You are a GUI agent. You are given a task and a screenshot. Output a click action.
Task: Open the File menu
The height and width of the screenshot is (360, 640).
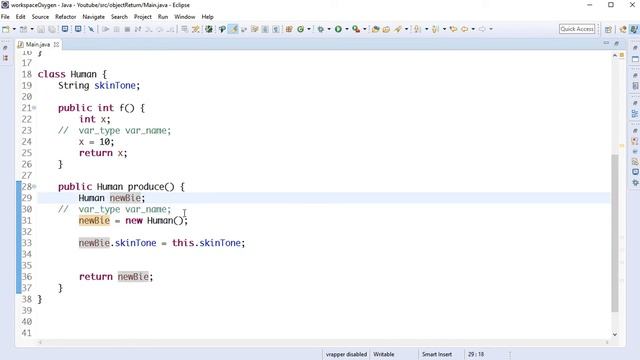point(5,17)
